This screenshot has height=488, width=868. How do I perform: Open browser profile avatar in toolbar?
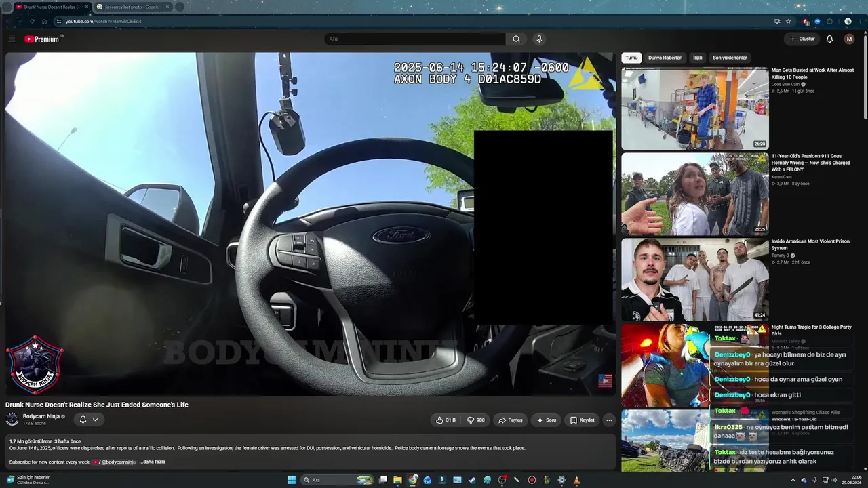click(848, 21)
